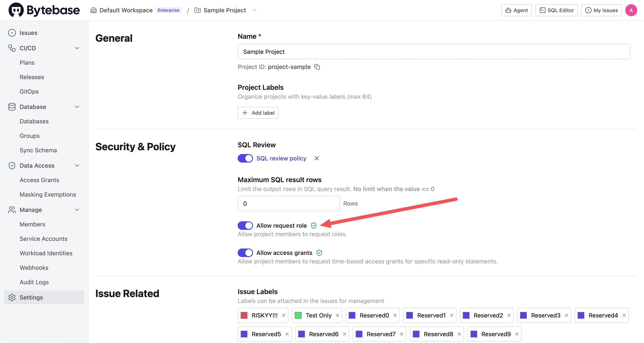Screen dimensions: 644x343
Task: Delete the Reserved2 label with its X
Action: (509, 315)
